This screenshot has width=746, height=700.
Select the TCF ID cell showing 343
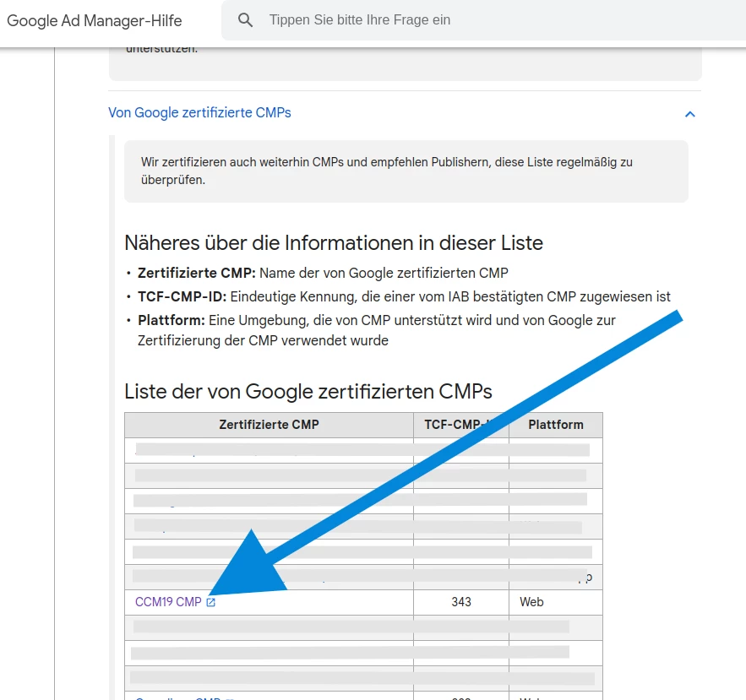[460, 602]
